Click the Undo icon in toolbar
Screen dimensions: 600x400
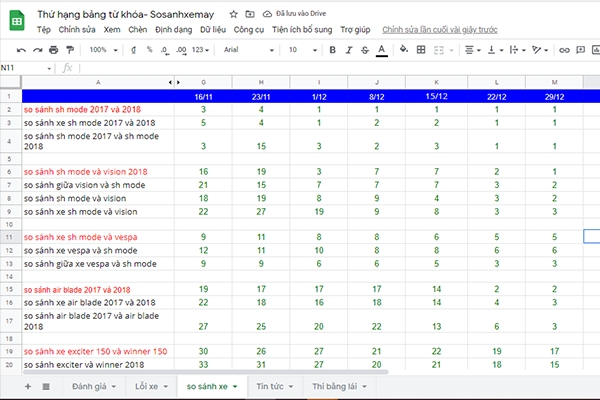21,50
